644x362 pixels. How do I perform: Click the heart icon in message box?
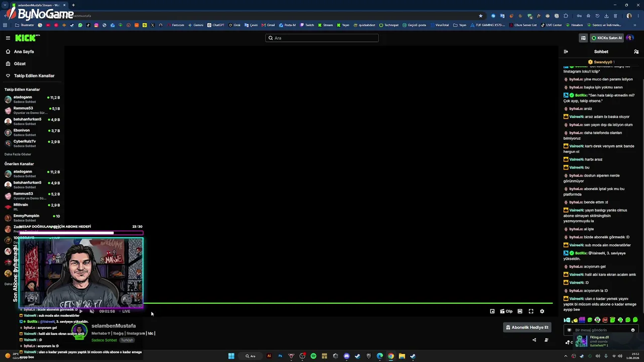[569, 330]
